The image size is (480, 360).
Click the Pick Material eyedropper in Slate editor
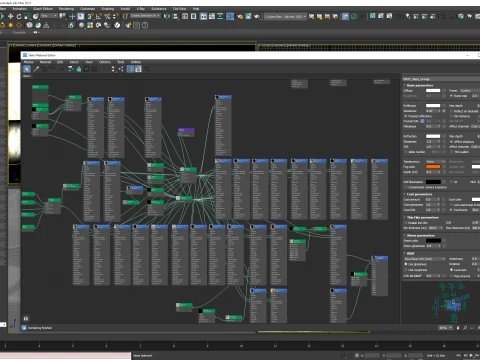[x=36, y=69]
